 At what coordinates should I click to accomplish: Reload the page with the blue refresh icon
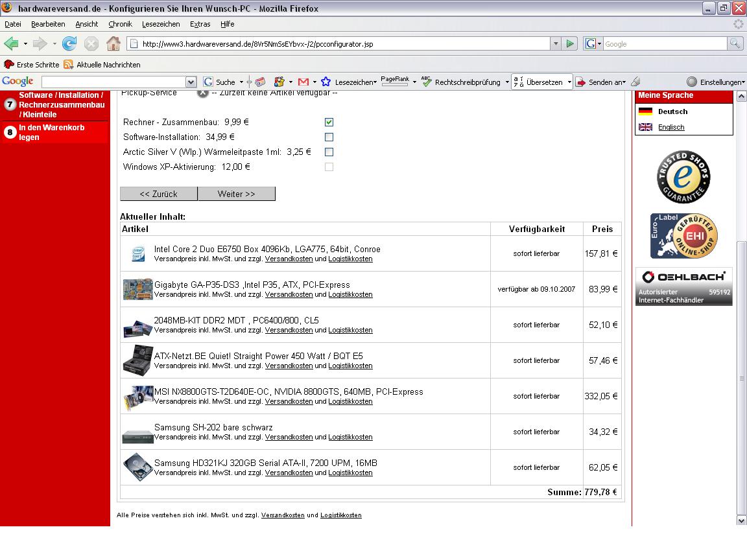pyautogui.click(x=69, y=44)
